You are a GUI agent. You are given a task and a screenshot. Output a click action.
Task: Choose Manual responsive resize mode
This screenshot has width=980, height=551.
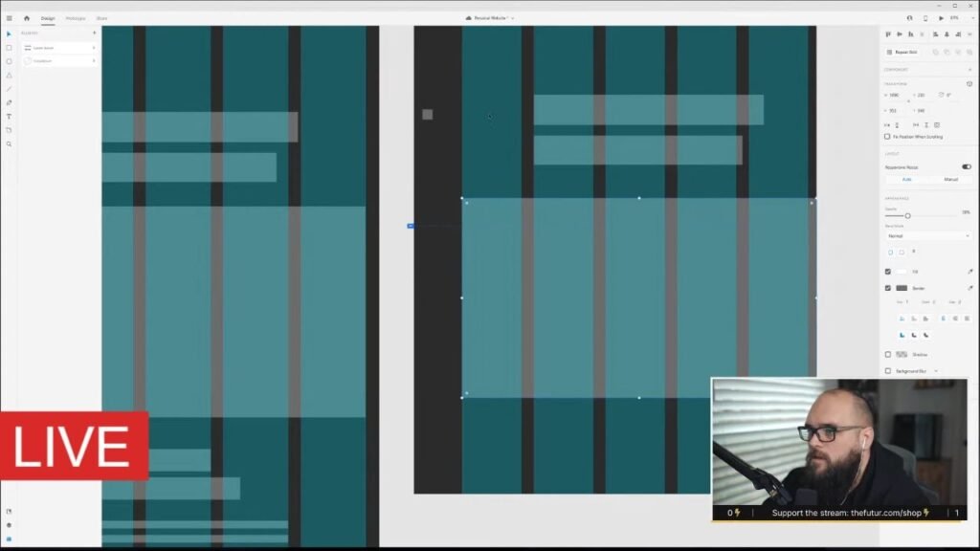point(950,179)
